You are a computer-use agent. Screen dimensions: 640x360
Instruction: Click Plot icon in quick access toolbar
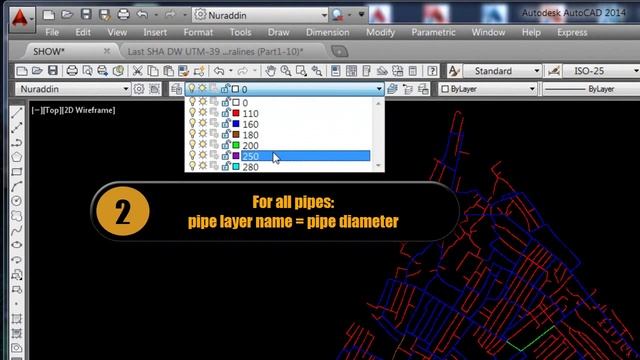click(123, 15)
